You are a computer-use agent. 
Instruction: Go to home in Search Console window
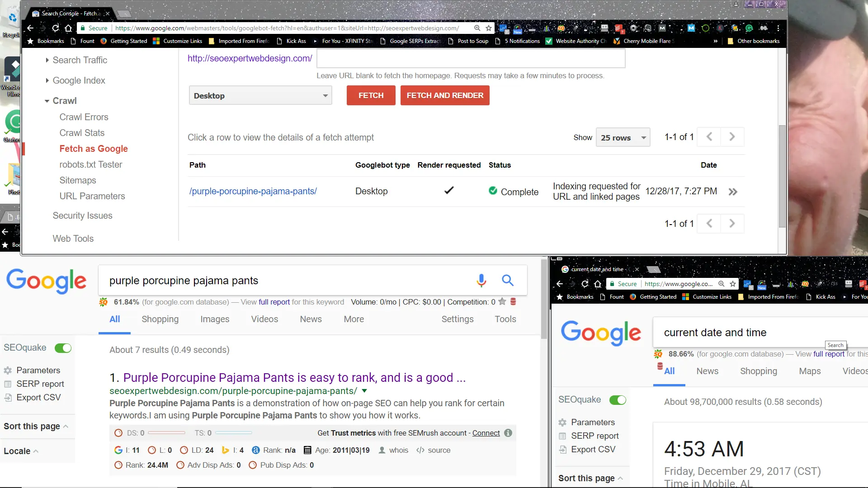[68, 28]
